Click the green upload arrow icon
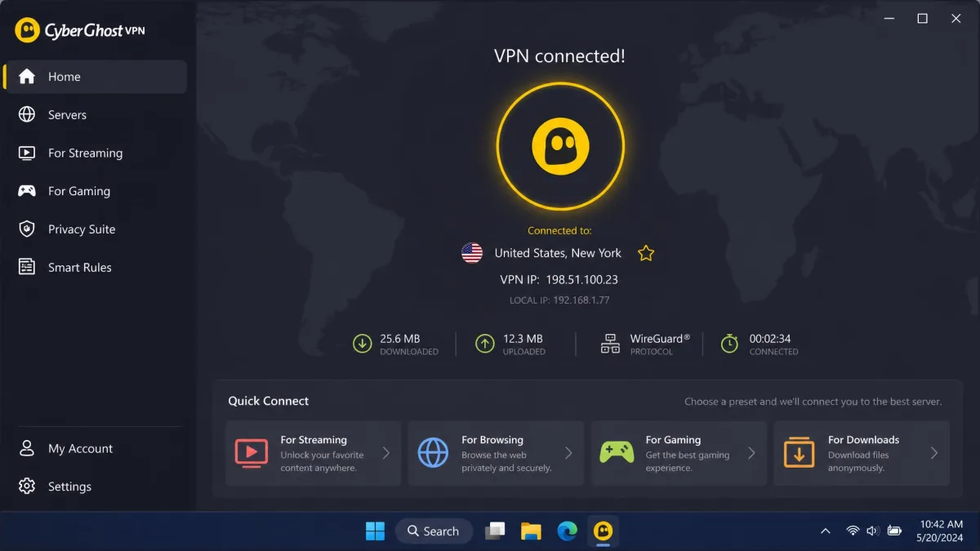980x551 pixels. 485,344
